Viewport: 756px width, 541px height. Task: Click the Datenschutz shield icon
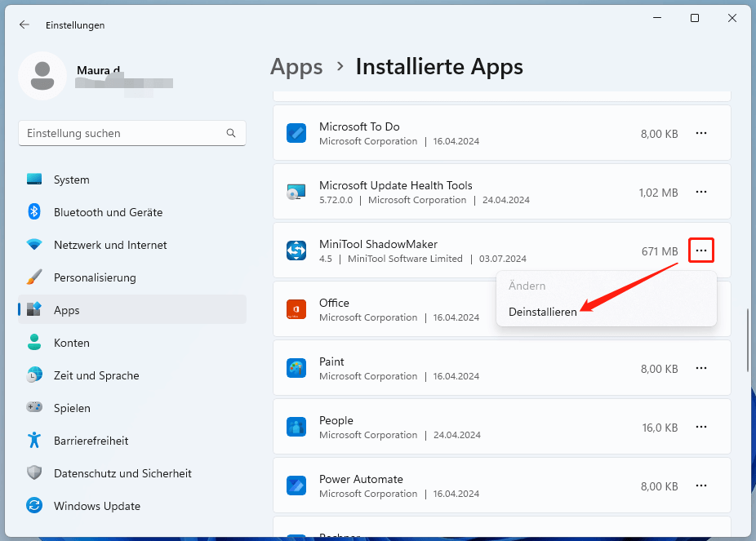34,472
